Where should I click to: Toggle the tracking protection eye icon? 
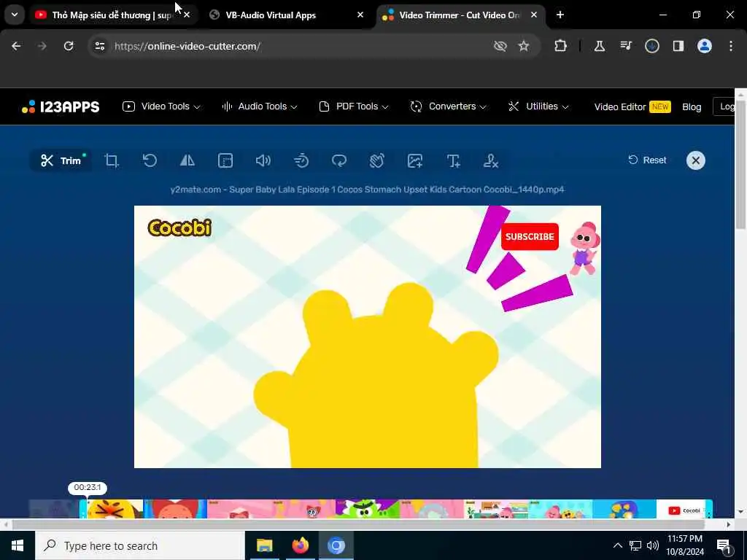[500, 46]
